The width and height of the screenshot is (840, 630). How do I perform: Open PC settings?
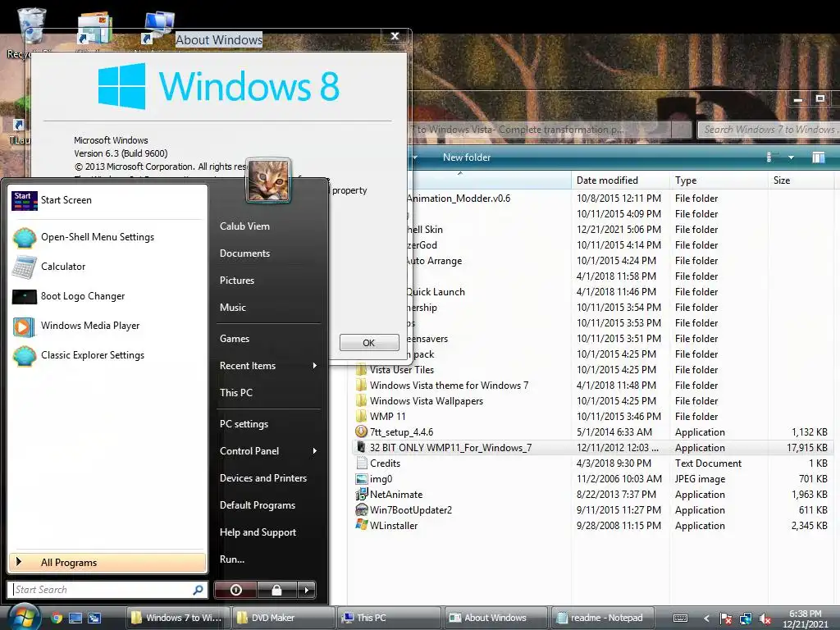244,424
